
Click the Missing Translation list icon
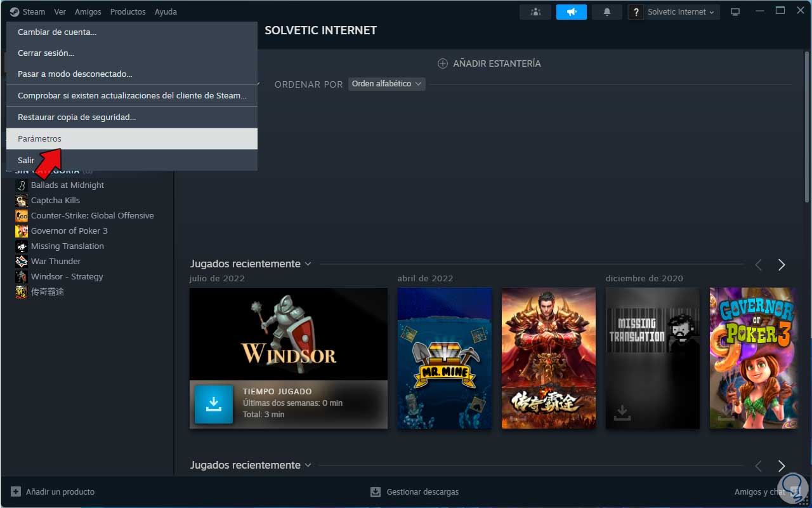(x=22, y=246)
